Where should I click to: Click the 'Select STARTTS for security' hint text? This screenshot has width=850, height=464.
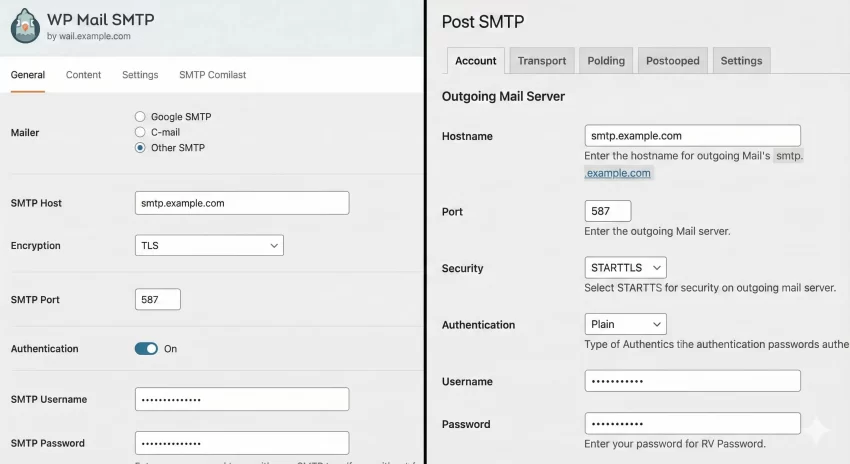pos(710,288)
